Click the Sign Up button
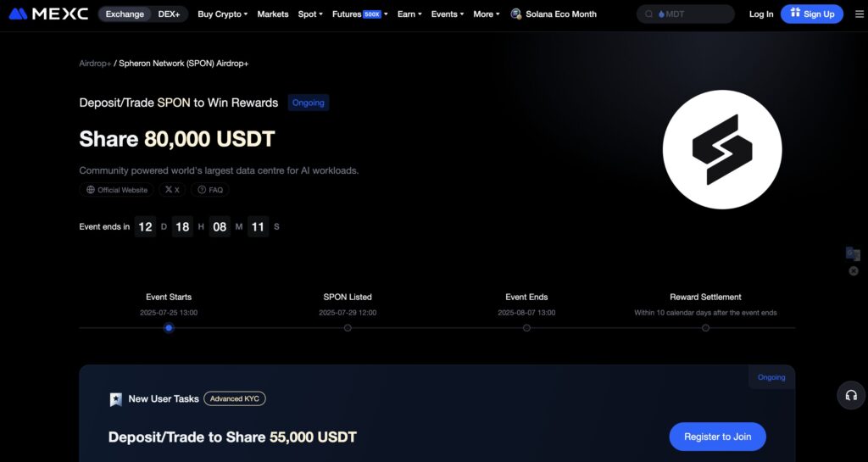Screen dimensions: 868x462 point(811,14)
